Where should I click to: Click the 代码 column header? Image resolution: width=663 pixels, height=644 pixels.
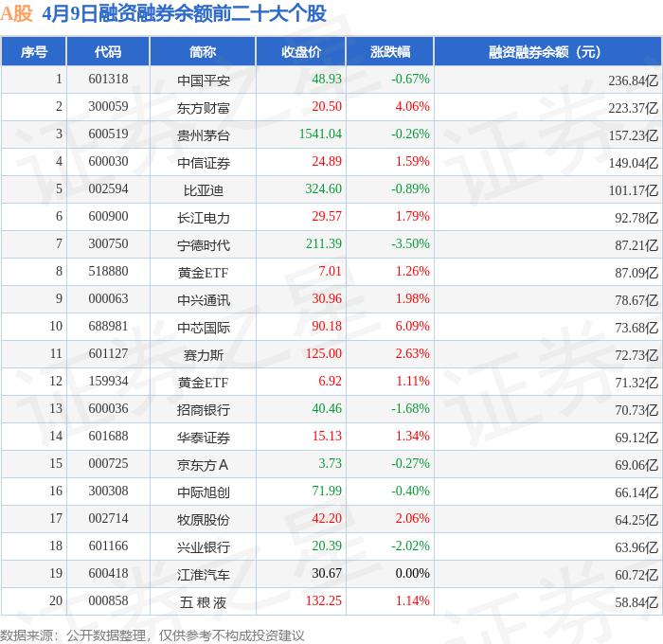pos(108,52)
